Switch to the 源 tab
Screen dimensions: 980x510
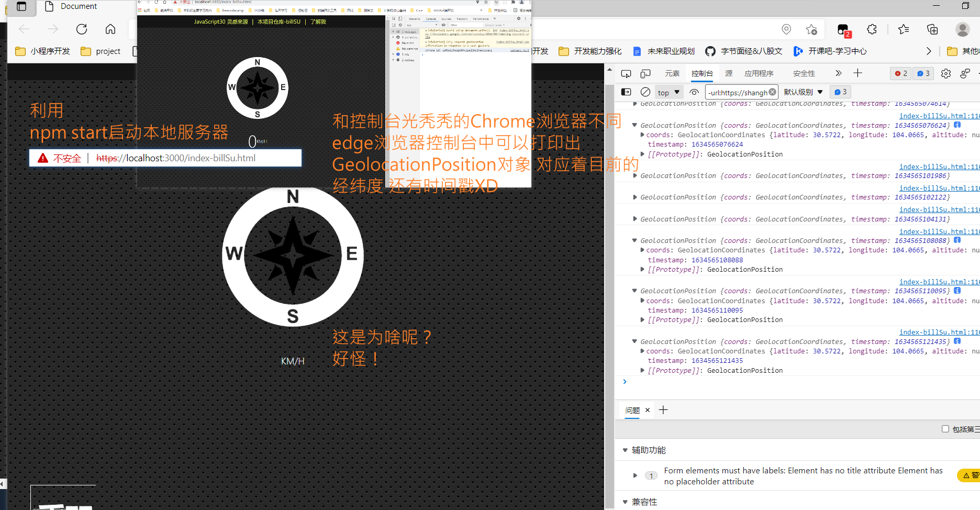[729, 74]
